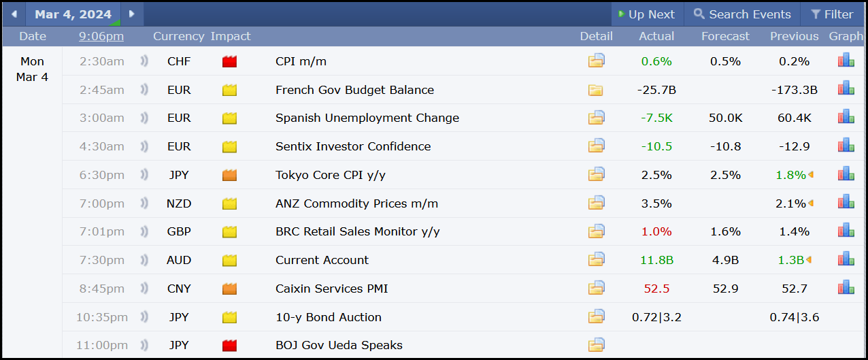This screenshot has height=360, width=868.
Task: Show graph for Sentix Investor Confidence
Action: pos(846,146)
